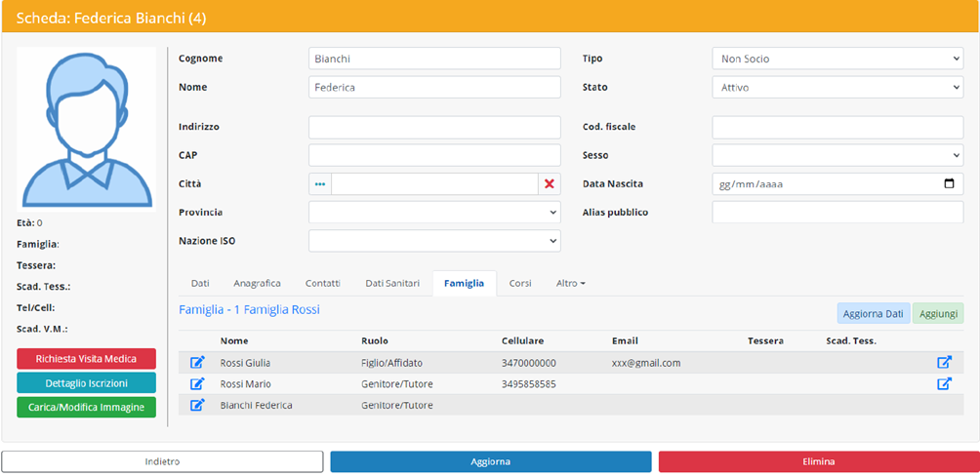Click edit icon for Rossi Mario row
Viewport: 980px width, 476px height.
197,384
